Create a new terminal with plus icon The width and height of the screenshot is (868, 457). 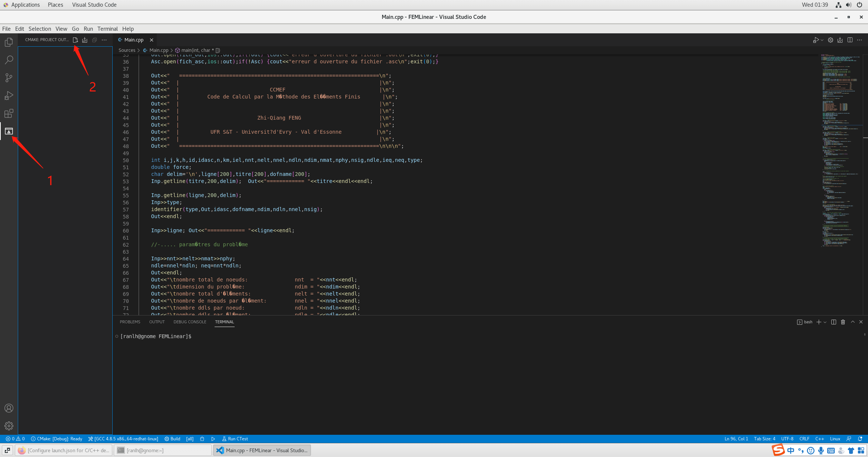(819, 322)
